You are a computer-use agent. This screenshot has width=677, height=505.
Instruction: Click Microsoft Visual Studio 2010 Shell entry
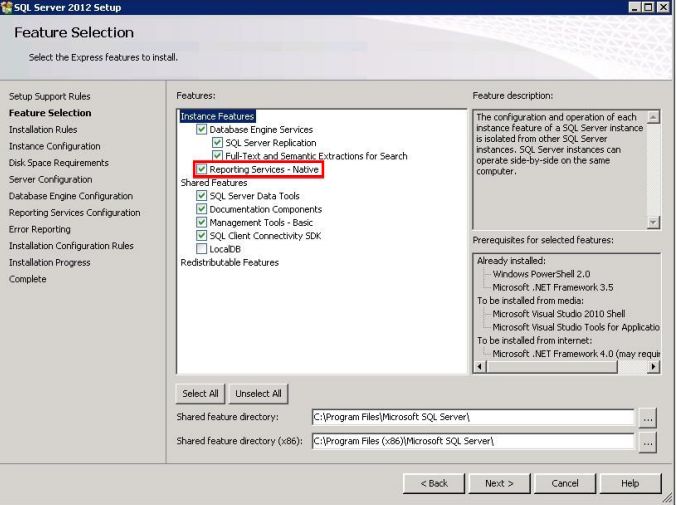[x=559, y=314]
